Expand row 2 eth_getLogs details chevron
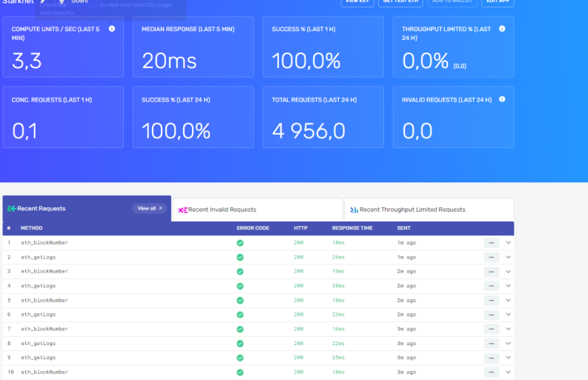588x380 pixels. click(508, 257)
